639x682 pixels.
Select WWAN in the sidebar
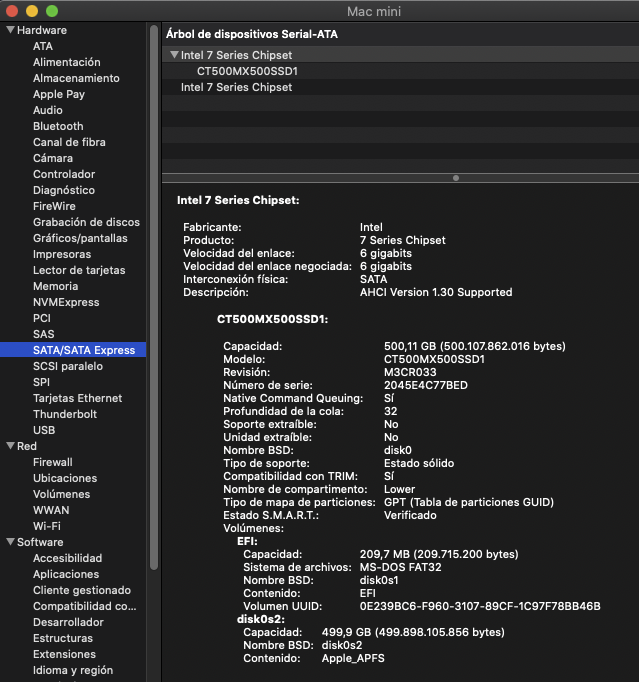pyautogui.click(x=51, y=510)
